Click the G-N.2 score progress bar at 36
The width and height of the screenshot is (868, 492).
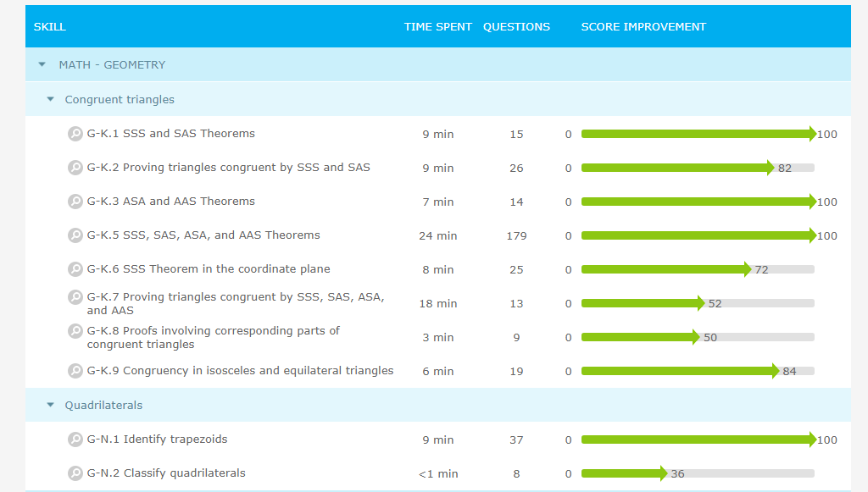(623, 473)
